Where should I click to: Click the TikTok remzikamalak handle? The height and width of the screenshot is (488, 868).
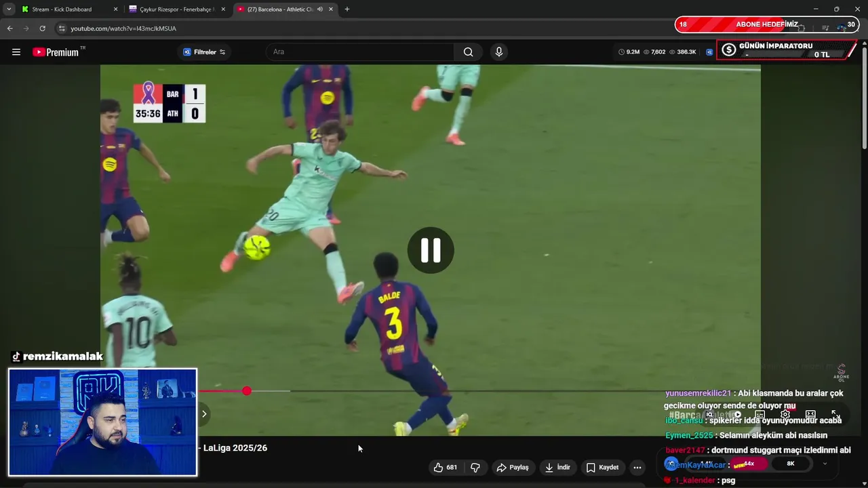[57, 357]
